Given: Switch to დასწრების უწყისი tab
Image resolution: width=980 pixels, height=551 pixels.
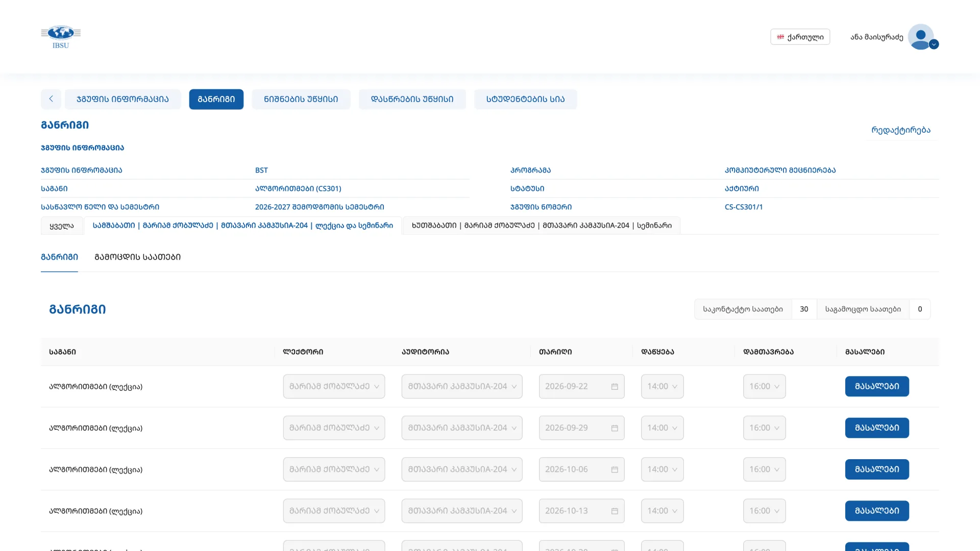Looking at the screenshot, I should click(x=412, y=99).
